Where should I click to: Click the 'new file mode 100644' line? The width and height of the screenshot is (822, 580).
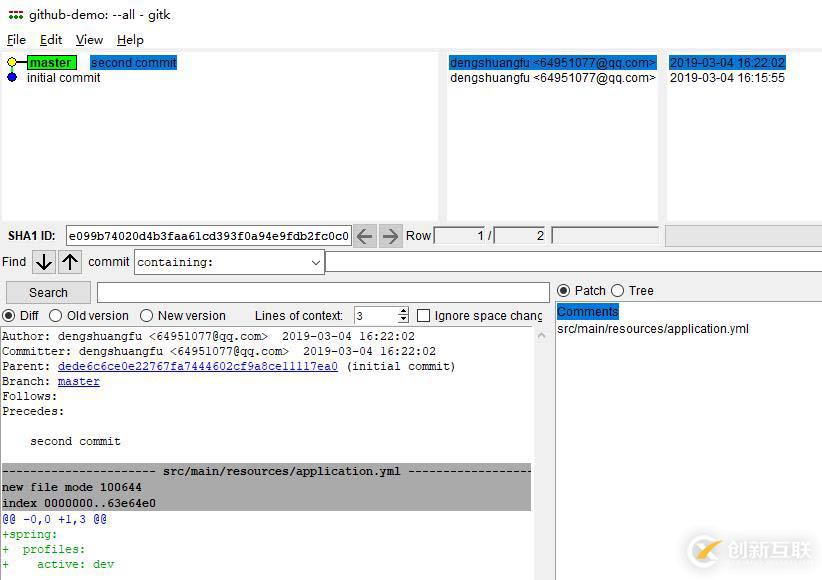click(x=72, y=487)
